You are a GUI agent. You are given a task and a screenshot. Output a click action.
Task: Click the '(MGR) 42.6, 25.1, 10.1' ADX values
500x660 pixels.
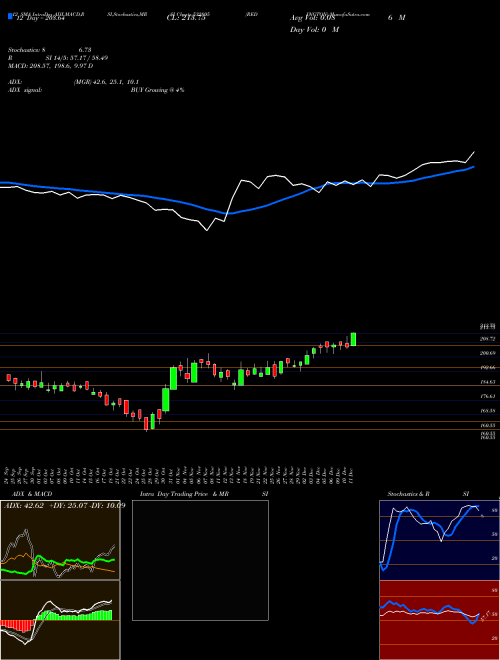point(106,82)
